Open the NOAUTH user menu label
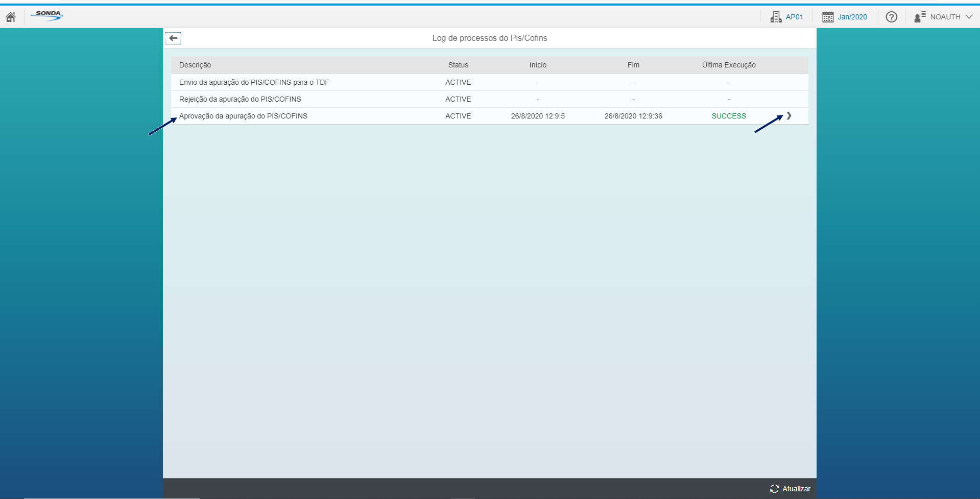Viewport: 980px width, 499px height. 945,17
